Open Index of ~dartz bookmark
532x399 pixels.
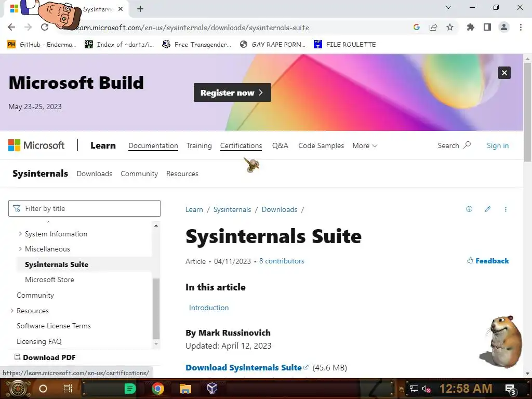119,45
